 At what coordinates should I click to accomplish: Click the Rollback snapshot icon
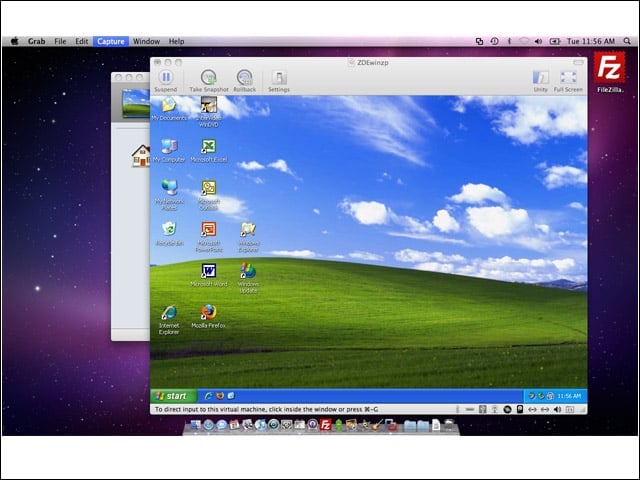244,77
